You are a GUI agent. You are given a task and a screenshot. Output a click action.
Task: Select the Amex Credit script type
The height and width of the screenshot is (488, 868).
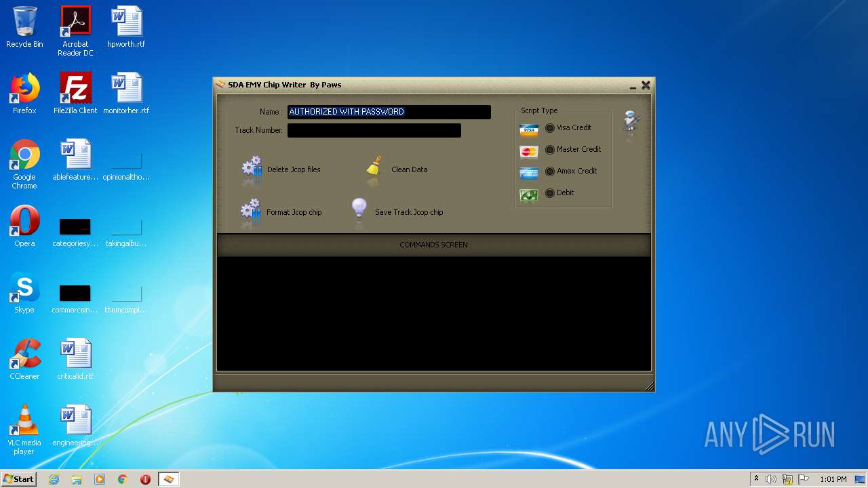point(550,171)
